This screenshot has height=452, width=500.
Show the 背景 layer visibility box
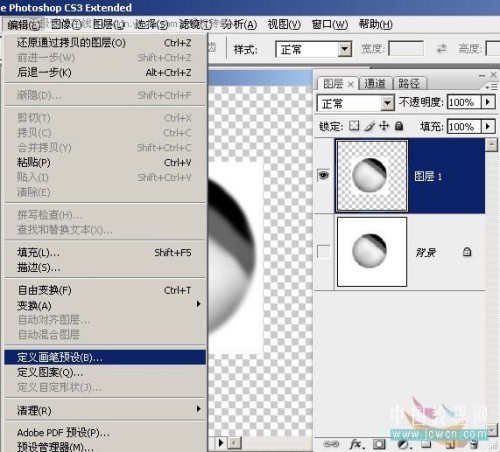(323, 252)
